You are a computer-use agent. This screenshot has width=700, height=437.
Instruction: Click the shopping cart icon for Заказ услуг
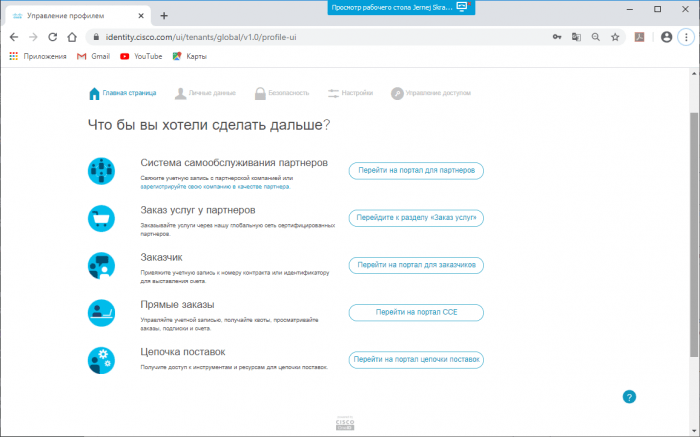point(101,218)
